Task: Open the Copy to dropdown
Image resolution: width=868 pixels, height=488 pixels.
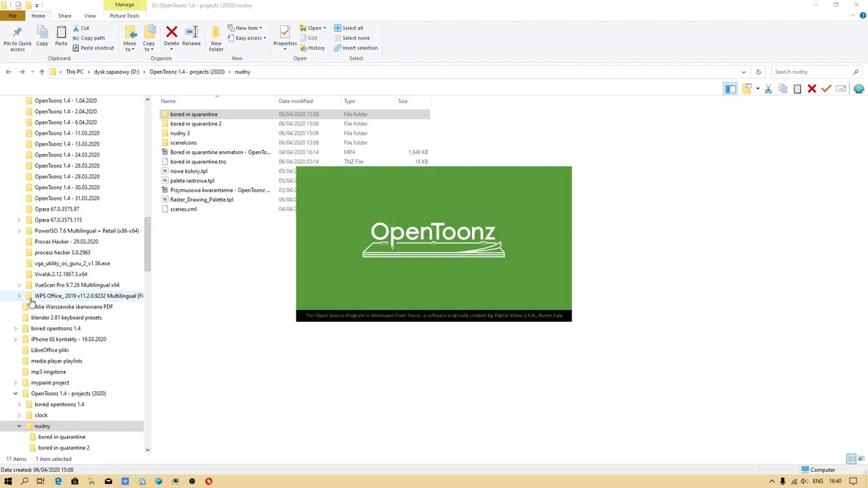Action: (x=149, y=38)
